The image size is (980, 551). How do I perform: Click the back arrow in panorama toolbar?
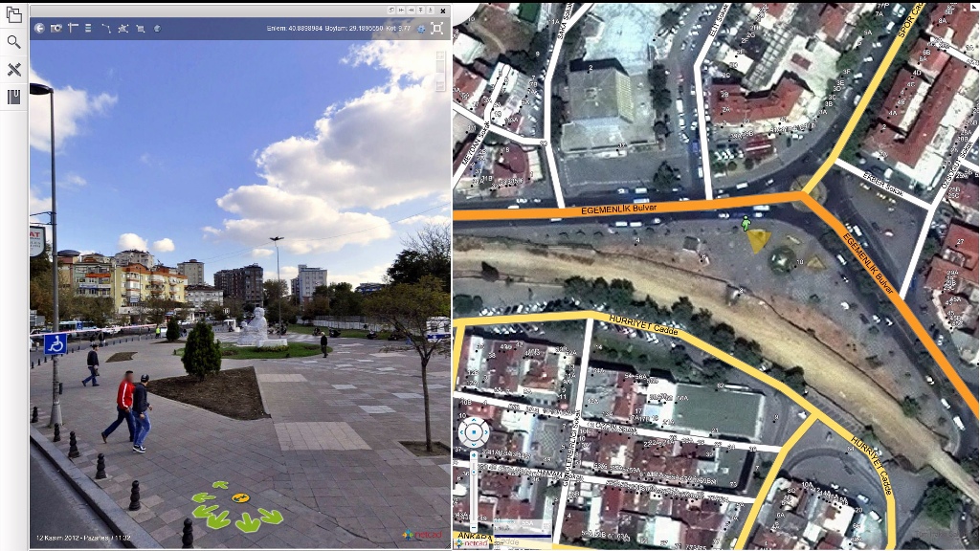[39, 28]
